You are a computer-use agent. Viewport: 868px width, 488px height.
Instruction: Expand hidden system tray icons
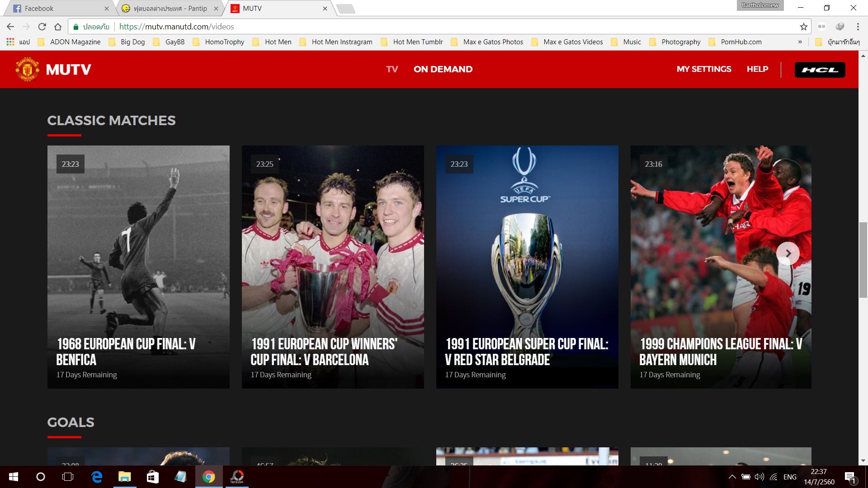click(x=732, y=477)
